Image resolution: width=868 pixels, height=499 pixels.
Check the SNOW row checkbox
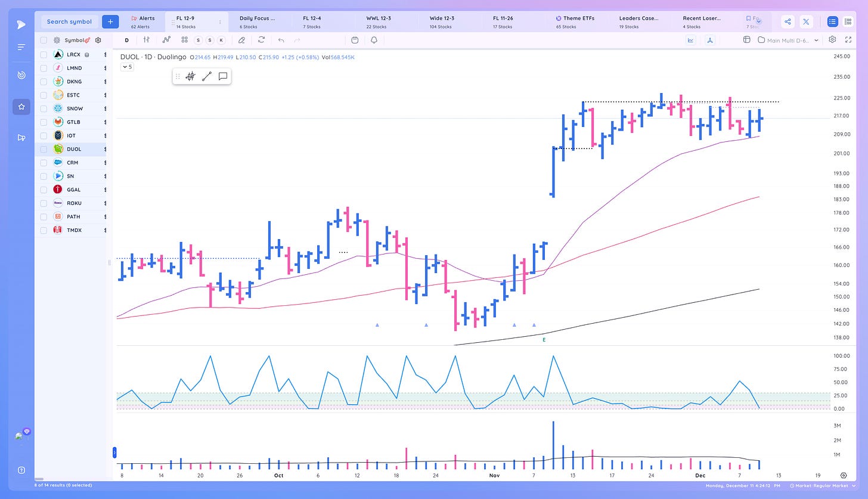pyautogui.click(x=44, y=109)
